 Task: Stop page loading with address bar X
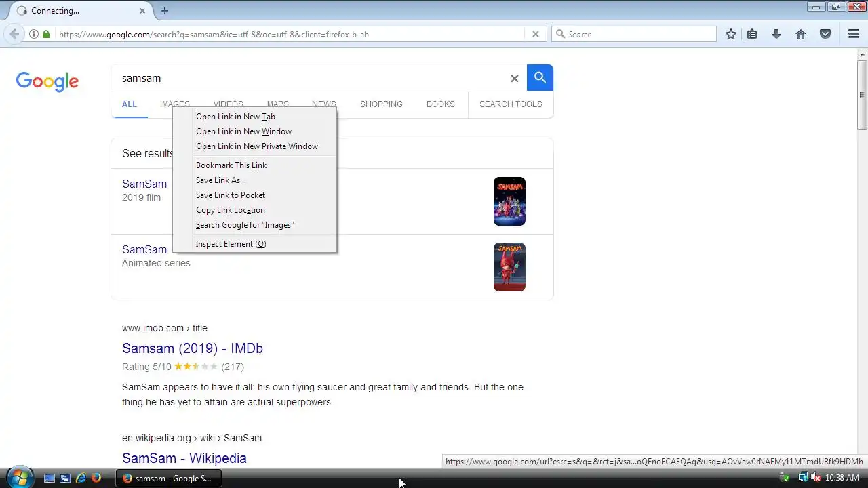click(535, 34)
